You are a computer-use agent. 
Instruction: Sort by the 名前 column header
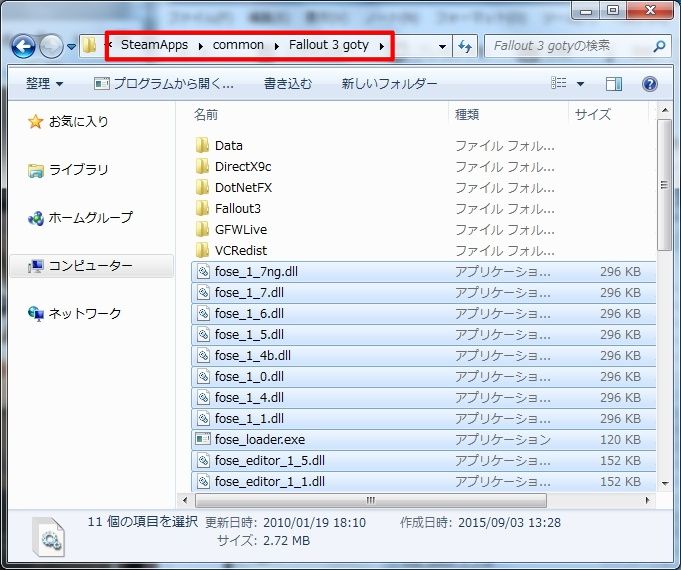206,115
